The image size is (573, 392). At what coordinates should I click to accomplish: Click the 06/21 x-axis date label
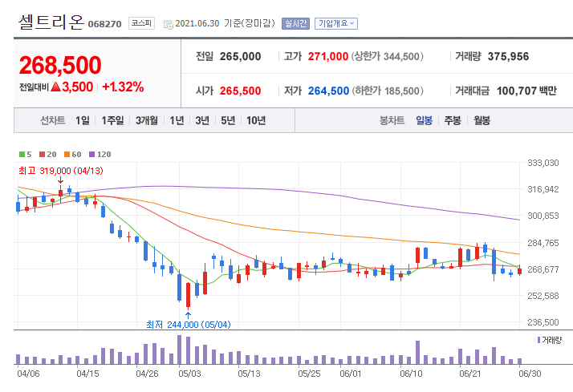pyautogui.click(x=470, y=374)
